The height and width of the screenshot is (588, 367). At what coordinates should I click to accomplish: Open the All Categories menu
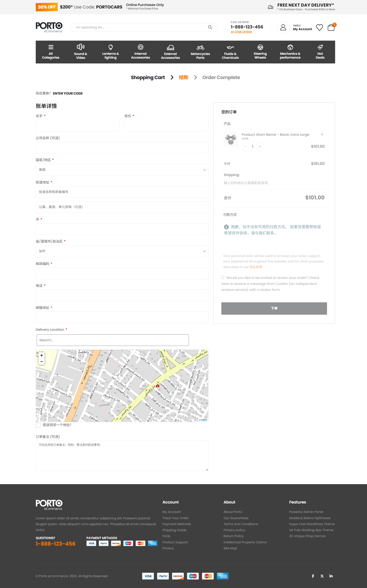50,52
